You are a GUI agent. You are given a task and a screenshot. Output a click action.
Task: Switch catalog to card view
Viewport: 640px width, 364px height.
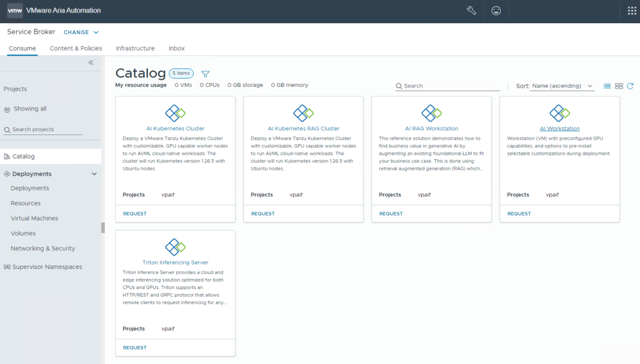[x=619, y=86]
